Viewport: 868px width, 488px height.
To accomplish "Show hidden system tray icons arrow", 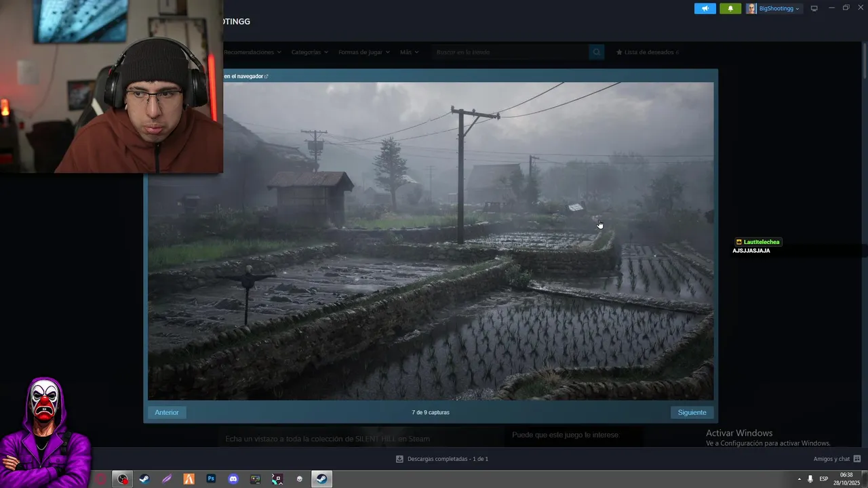I will coord(799,479).
